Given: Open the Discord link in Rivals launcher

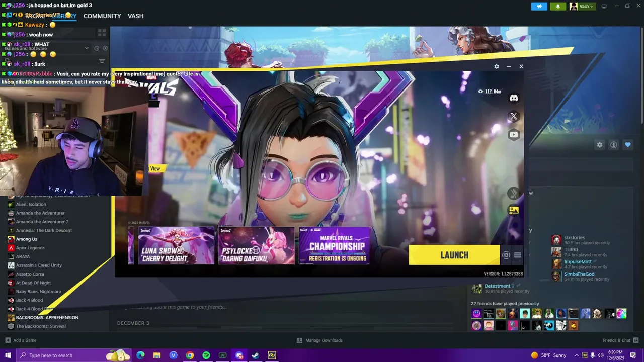Looking at the screenshot, I should 514,98.
